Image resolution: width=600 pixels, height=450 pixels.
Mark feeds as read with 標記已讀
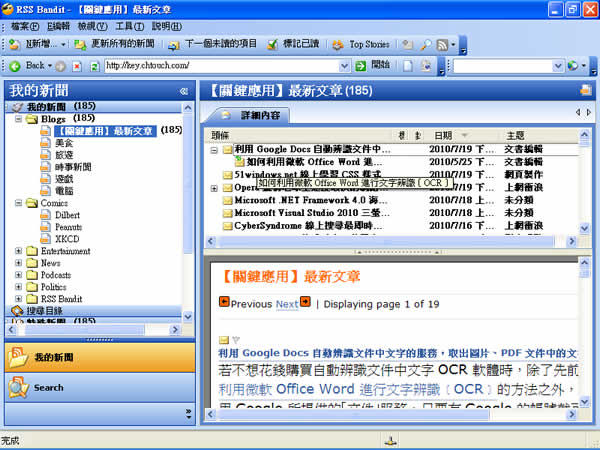(293, 44)
